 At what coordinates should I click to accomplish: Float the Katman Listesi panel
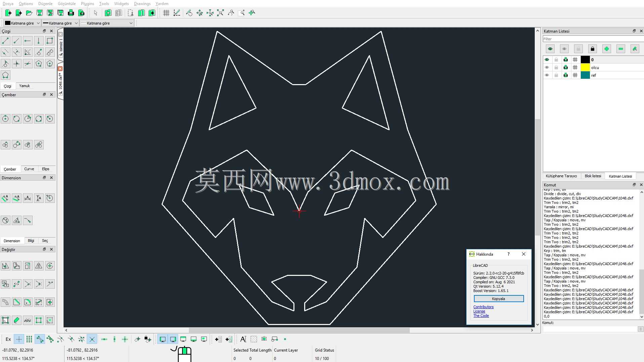click(634, 31)
